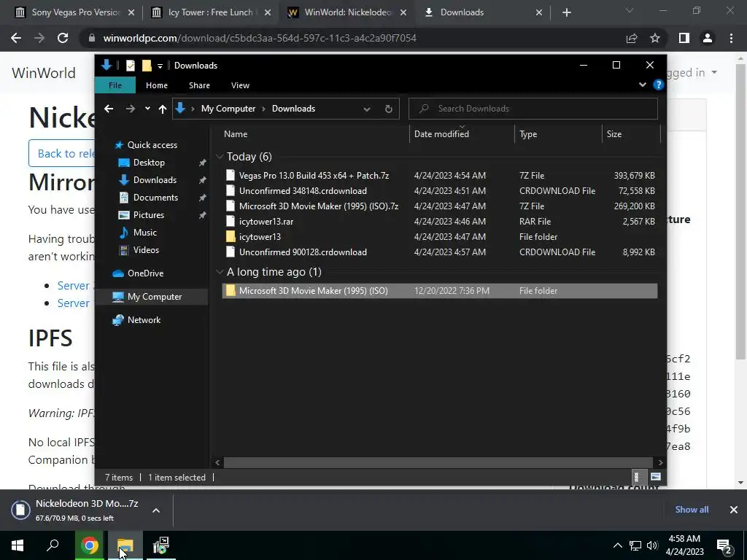Image resolution: width=747 pixels, height=560 pixels.
Task: Click Quick access heading
Action: pyautogui.click(x=152, y=145)
